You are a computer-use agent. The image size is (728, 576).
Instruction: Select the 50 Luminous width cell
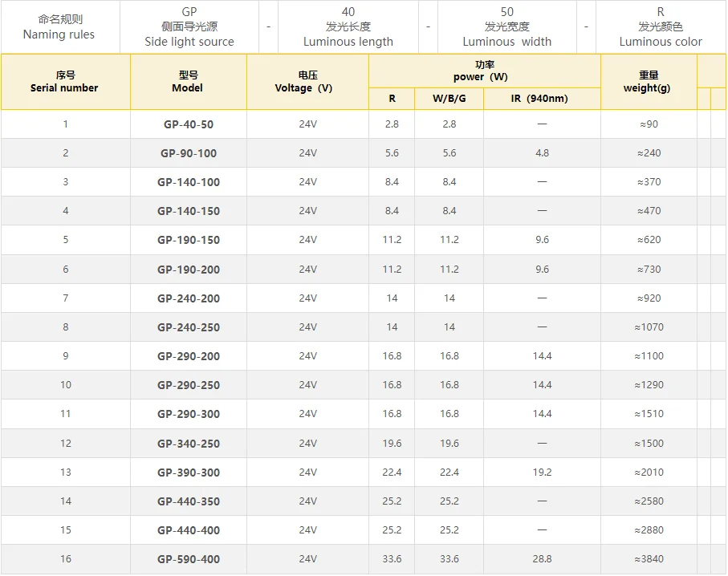[507, 27]
